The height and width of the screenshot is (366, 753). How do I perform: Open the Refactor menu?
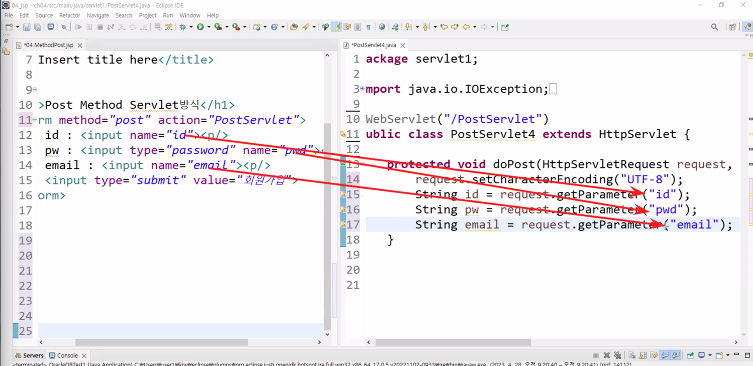[70, 15]
